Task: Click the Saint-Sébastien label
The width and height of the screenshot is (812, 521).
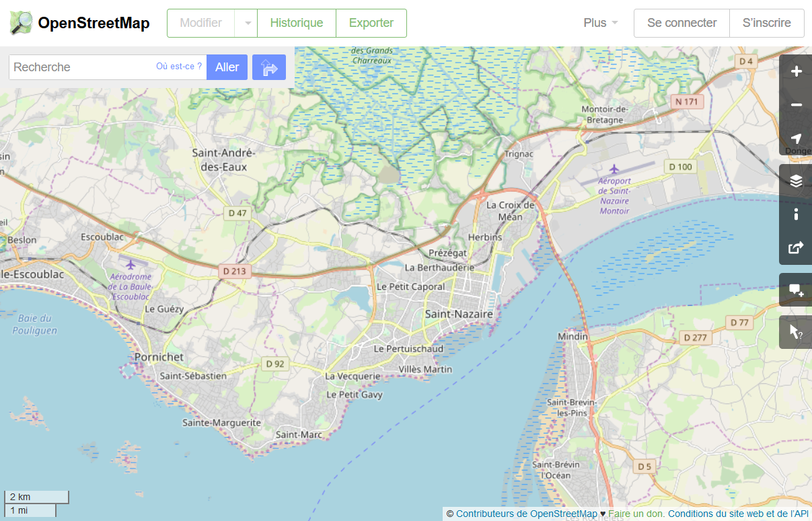Action: [x=193, y=376]
